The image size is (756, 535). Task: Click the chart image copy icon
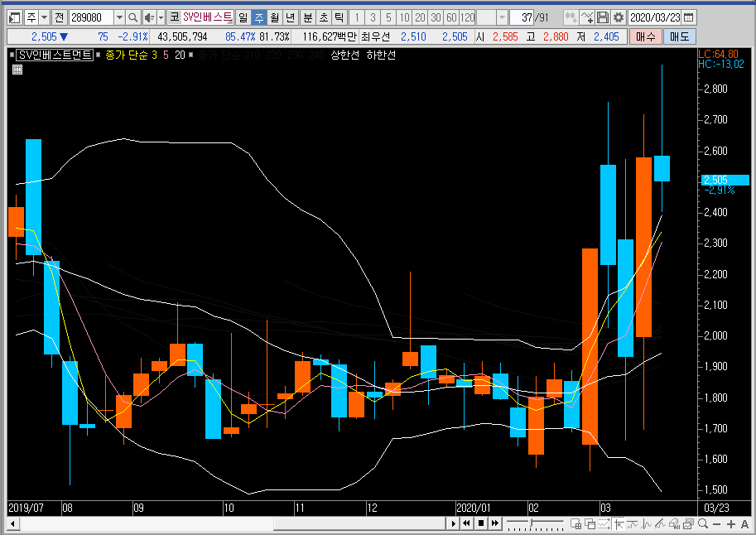(x=688, y=523)
